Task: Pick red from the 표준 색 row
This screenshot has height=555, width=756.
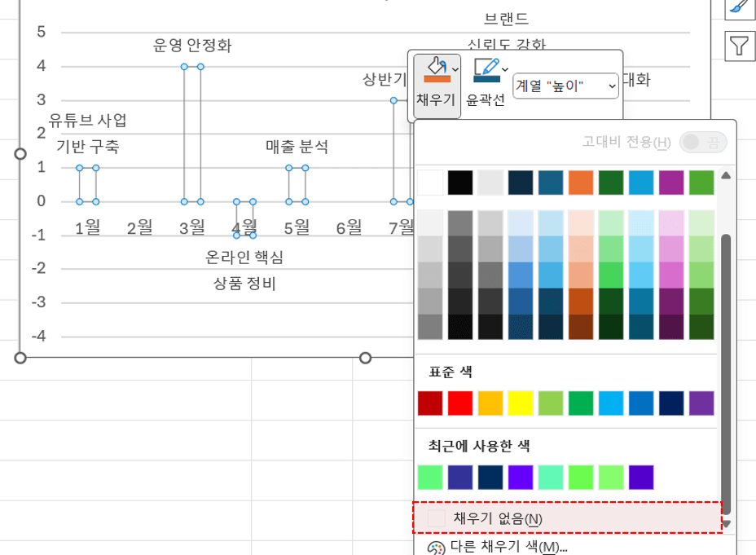Action: (x=460, y=403)
